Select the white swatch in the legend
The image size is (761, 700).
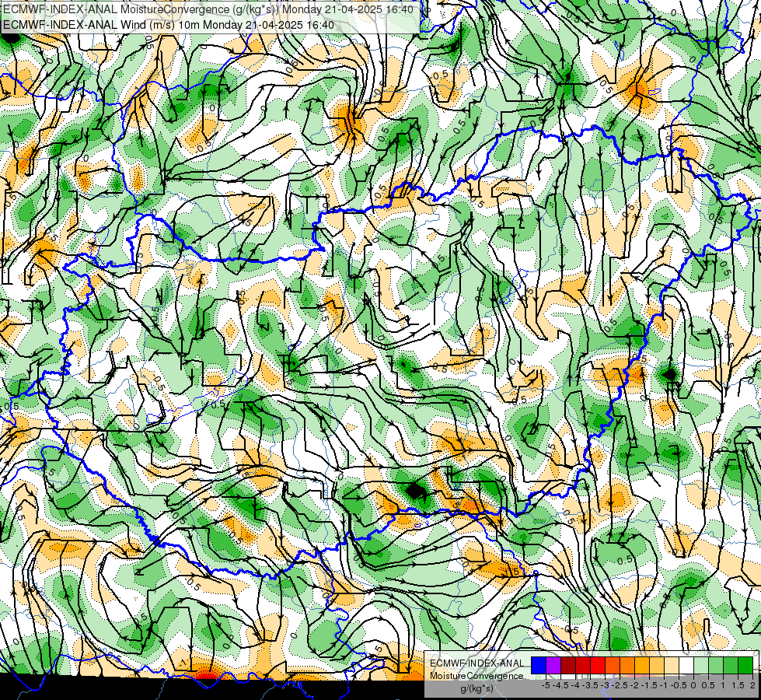[x=686, y=666]
